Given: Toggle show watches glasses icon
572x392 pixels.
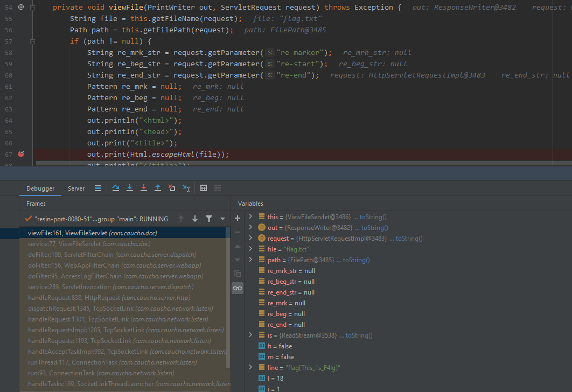Looking at the screenshot, I should pos(238,288).
